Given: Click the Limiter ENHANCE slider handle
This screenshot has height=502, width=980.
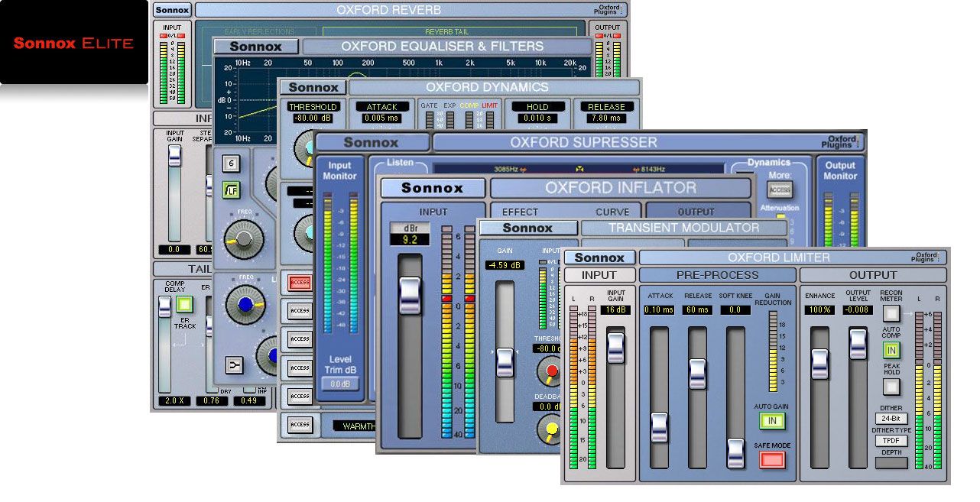Looking at the screenshot, I should coord(819,364).
